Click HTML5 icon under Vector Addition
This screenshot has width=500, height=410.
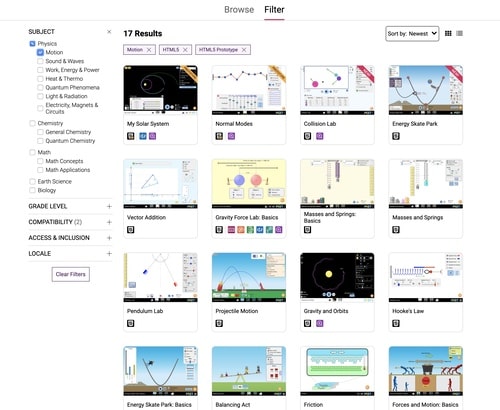[131, 230]
